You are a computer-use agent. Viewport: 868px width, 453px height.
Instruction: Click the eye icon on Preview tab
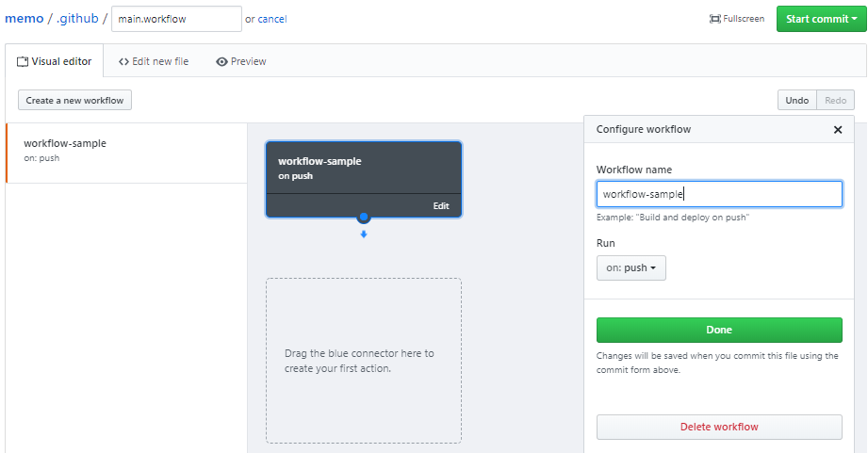(221, 61)
